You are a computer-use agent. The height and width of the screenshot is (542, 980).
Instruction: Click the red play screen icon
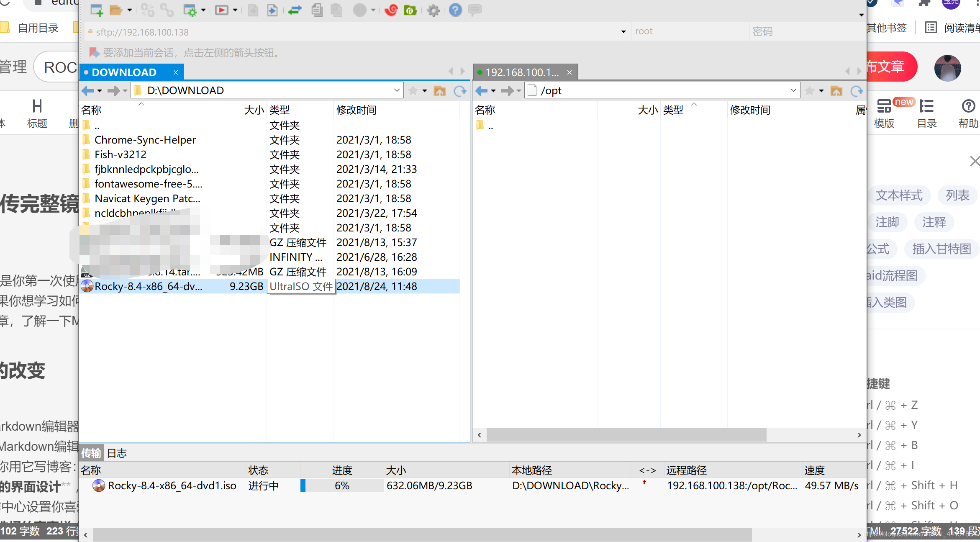point(222,10)
